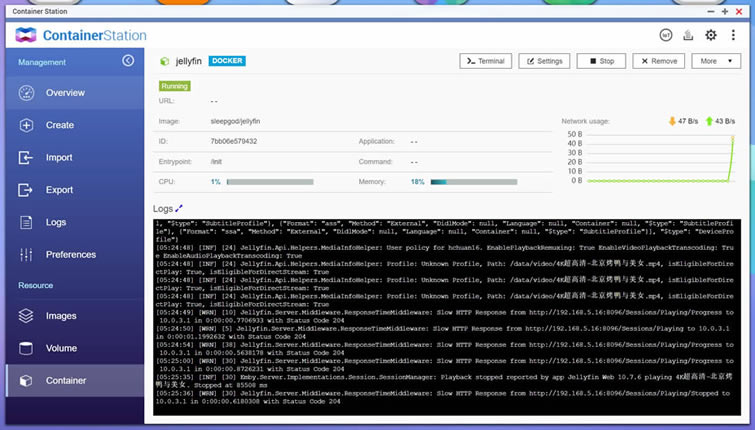Image resolution: width=755 pixels, height=430 pixels.
Task: Click the Running status badge
Action: 174,86
